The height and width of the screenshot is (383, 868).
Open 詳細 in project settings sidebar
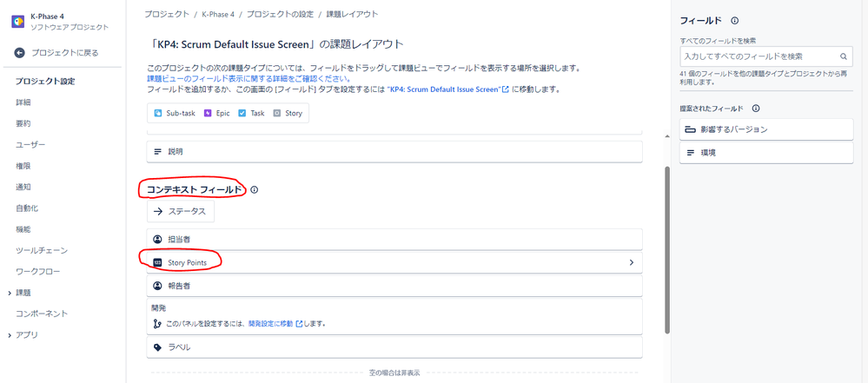pyautogui.click(x=23, y=102)
